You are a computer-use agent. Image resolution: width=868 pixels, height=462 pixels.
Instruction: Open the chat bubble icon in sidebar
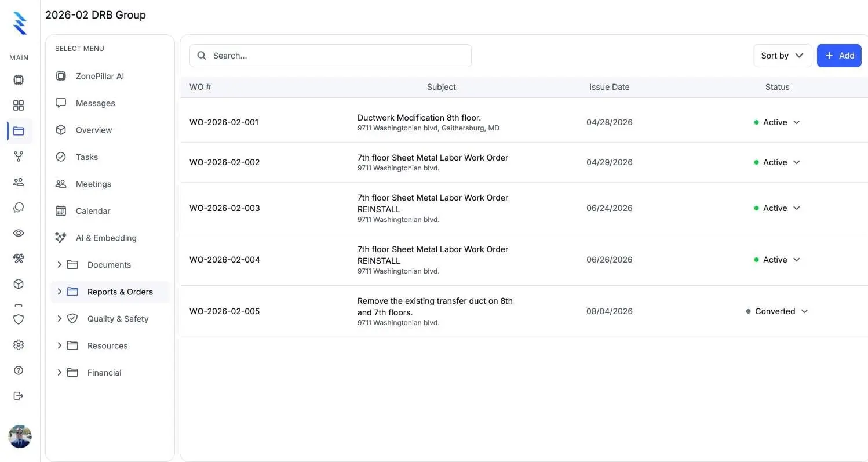(x=19, y=208)
